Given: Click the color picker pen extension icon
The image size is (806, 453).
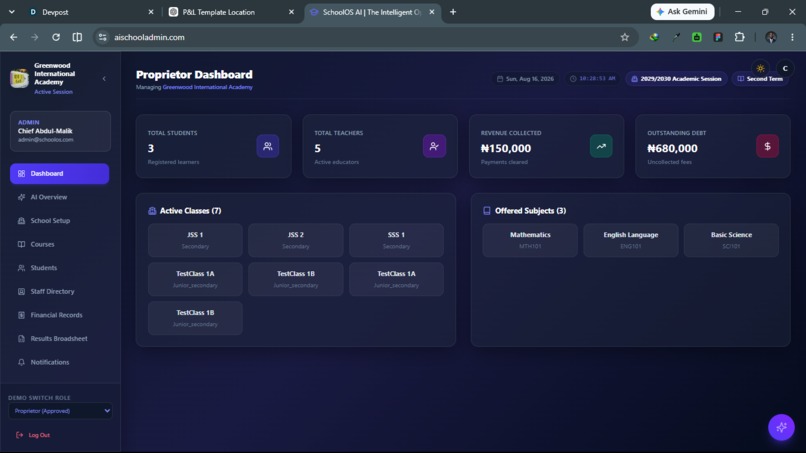Looking at the screenshot, I should point(675,37).
